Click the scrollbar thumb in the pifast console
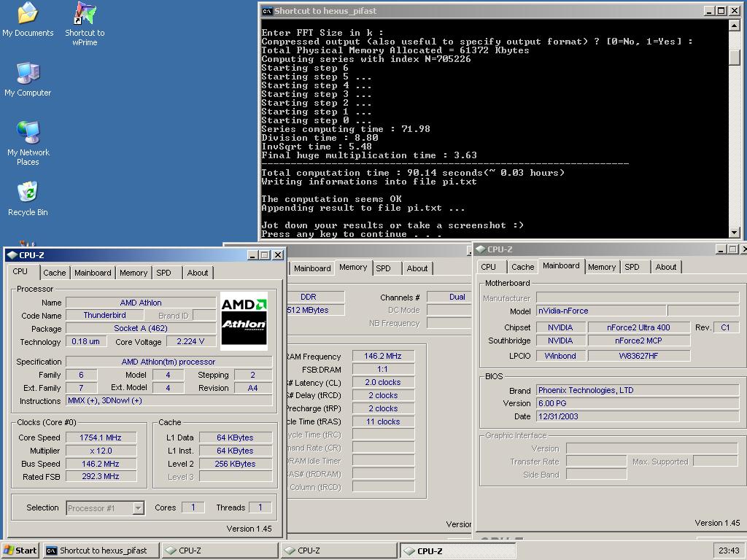747x560 pixels. point(735,57)
